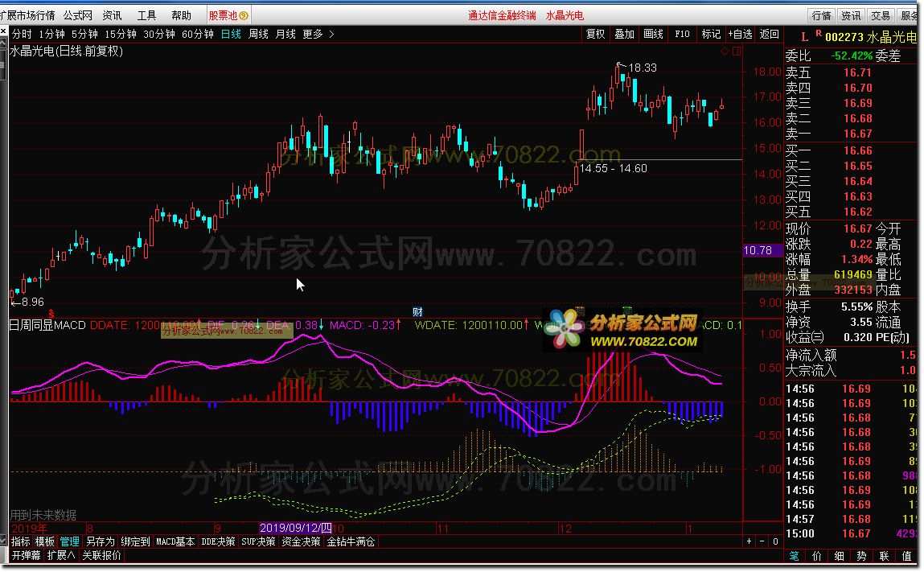Click the 叠加 overlay toolbar button

coord(624,35)
